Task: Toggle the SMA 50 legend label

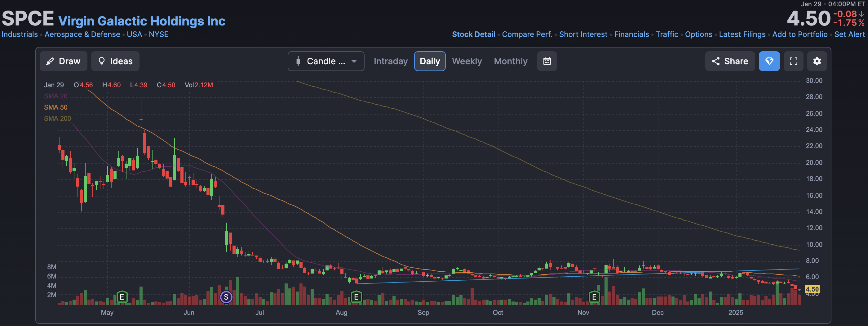Action: point(55,107)
